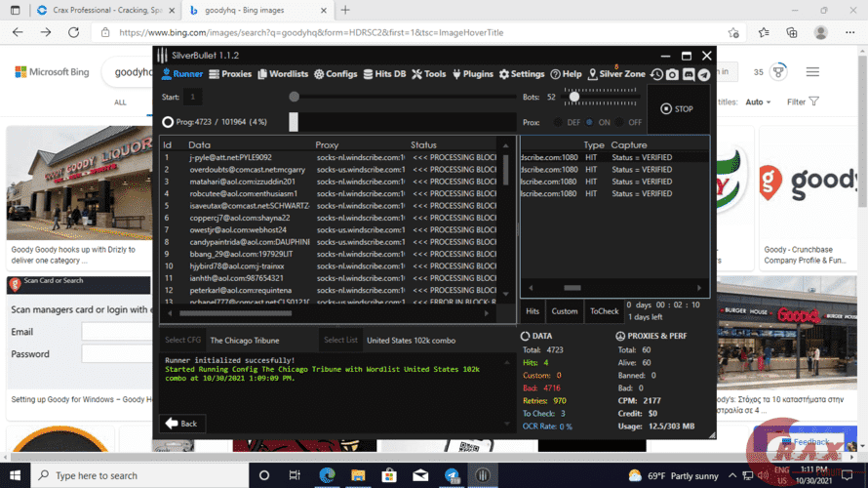
Task: Expand the Auto dropdown on Bing
Action: 758,102
